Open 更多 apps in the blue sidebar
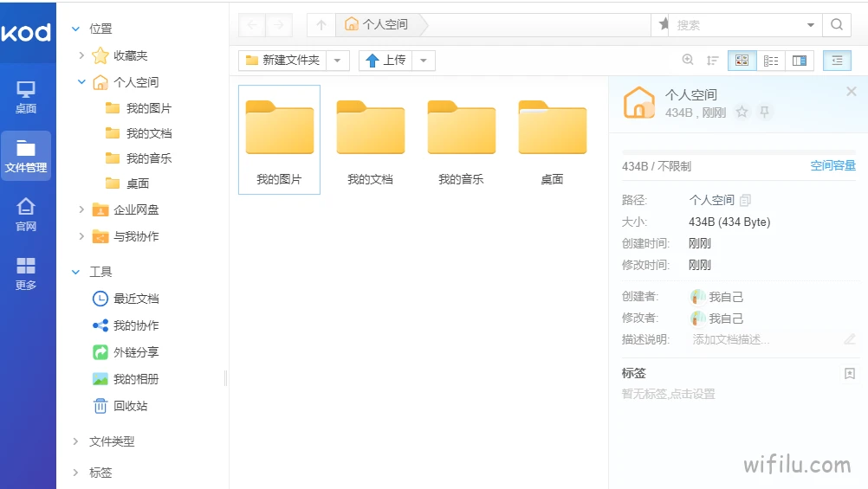Screen dimensions: 868x489 [x=26, y=273]
